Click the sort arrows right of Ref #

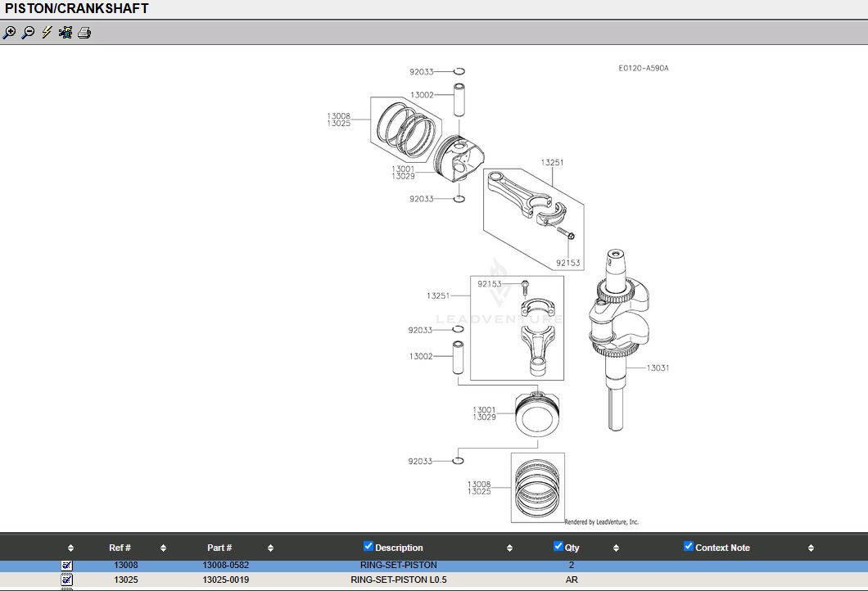(164, 548)
